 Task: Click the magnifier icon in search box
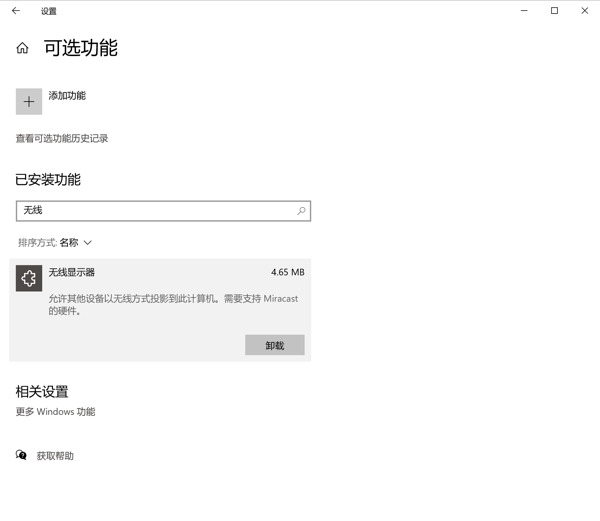pos(301,211)
